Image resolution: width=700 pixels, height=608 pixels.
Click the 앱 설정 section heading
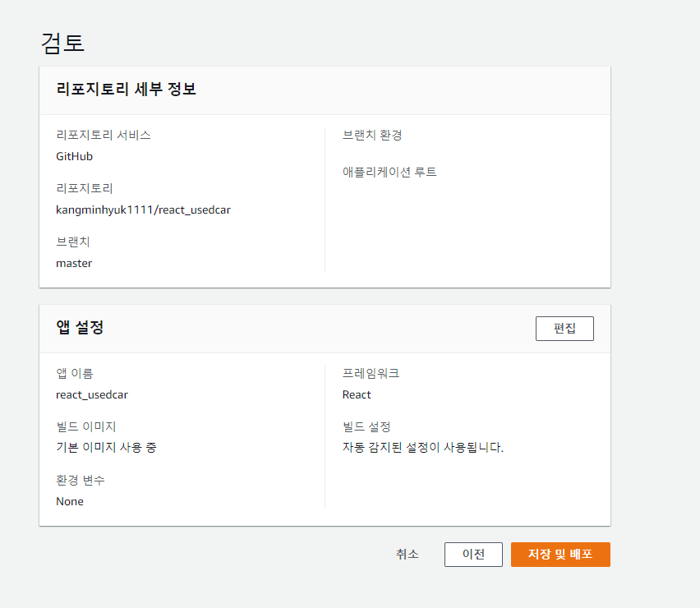[80, 327]
